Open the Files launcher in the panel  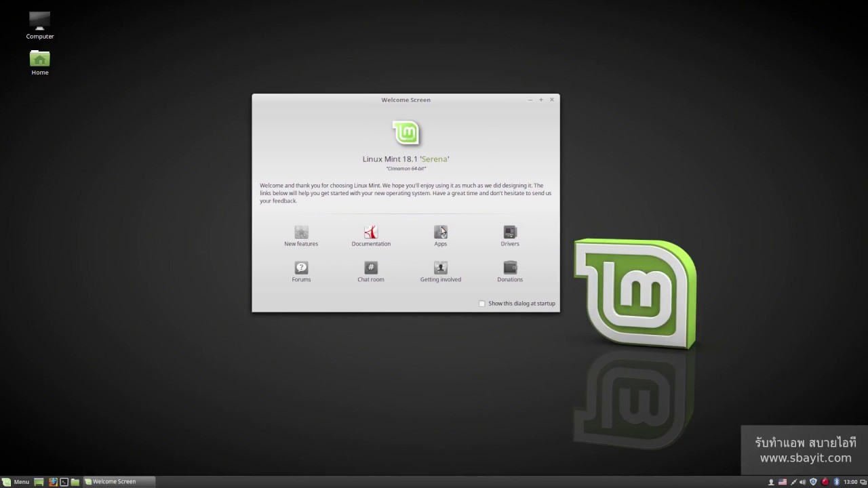pos(75,482)
